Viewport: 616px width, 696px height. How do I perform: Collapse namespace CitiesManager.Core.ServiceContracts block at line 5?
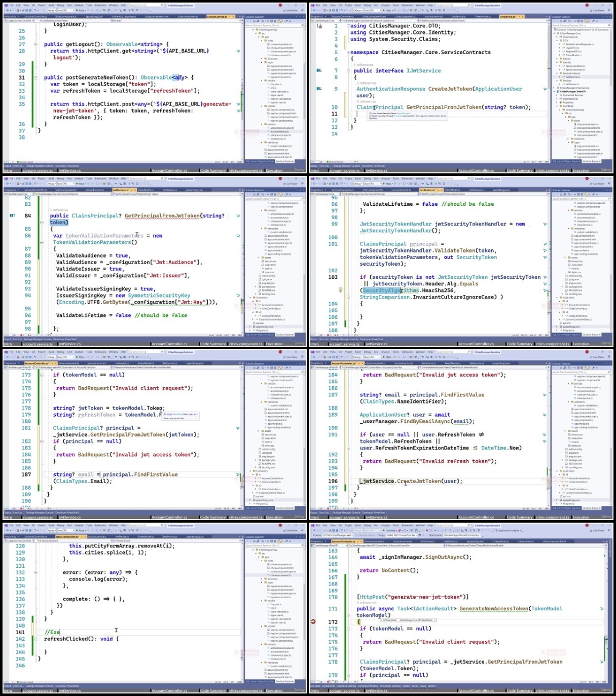click(x=348, y=52)
